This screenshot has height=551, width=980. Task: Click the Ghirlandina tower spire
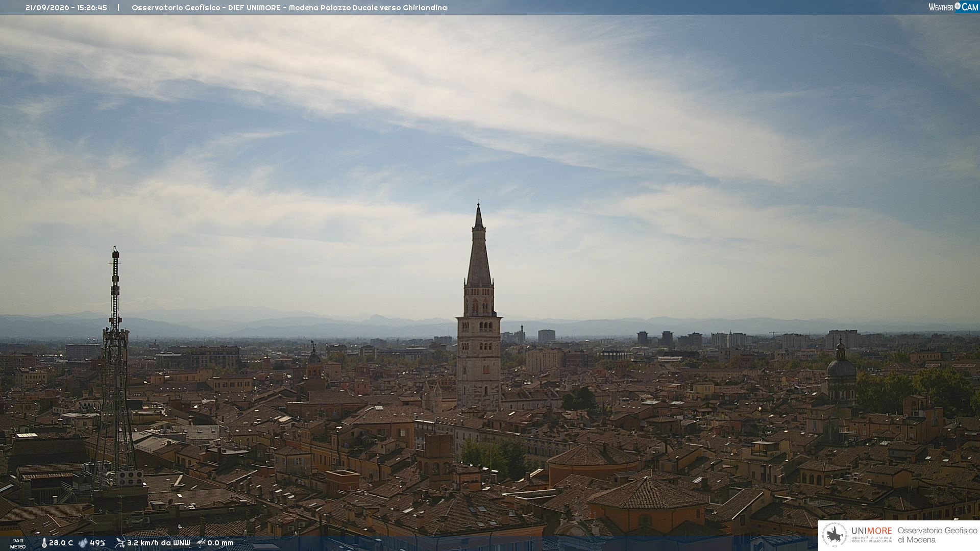click(479, 245)
